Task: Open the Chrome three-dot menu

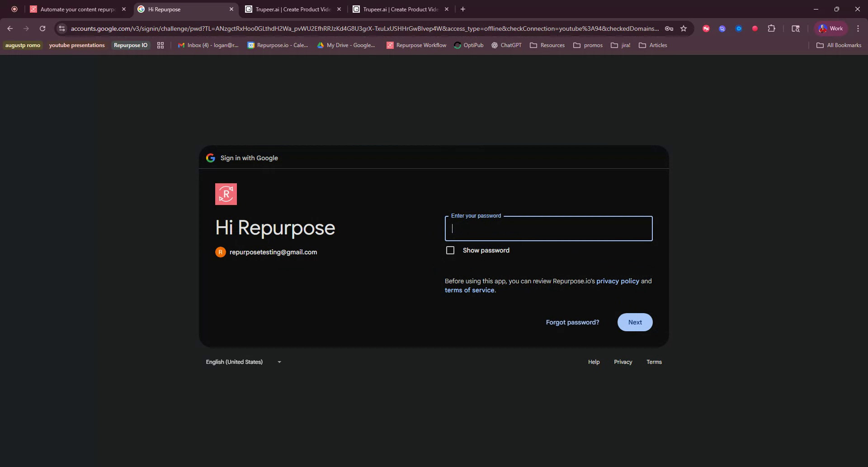Action: 858,28
